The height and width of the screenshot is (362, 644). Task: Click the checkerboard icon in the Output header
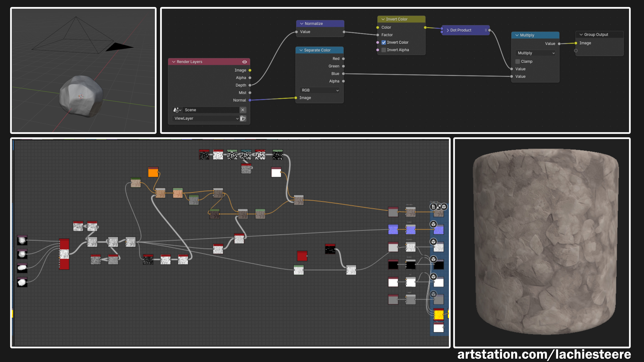pos(439,207)
